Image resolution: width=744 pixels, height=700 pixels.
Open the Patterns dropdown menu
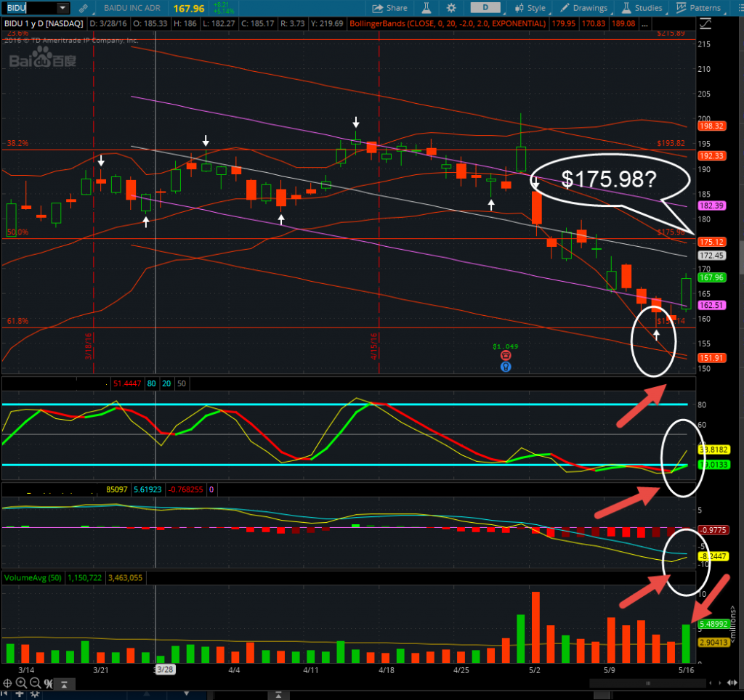(698, 8)
